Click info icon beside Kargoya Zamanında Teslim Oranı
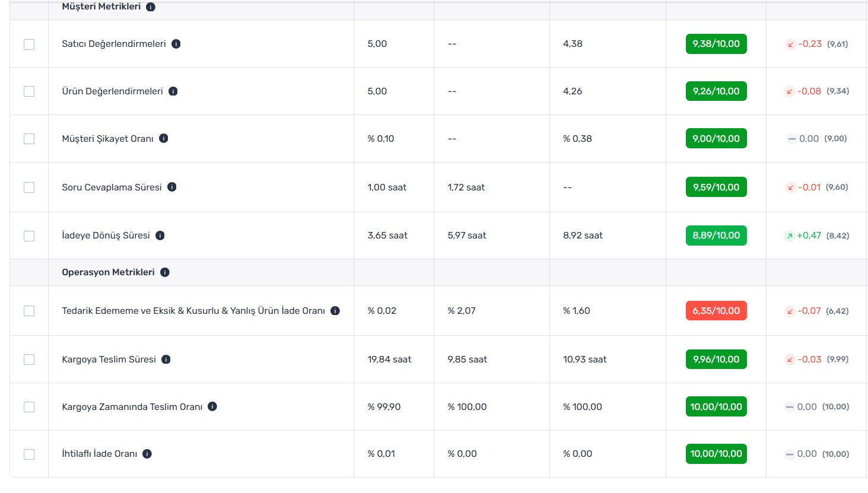868x493 pixels. click(212, 406)
